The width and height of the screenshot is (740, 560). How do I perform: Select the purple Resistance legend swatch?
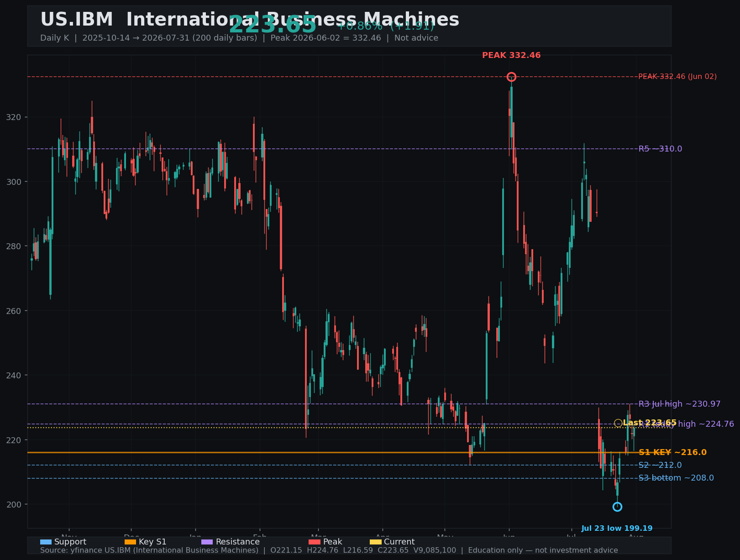coord(207,542)
